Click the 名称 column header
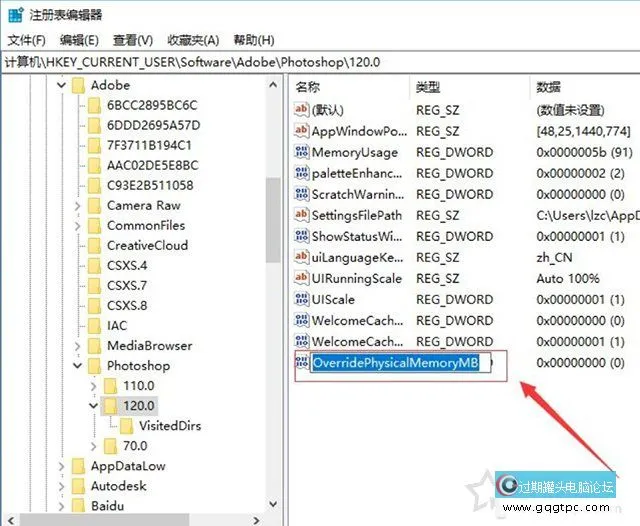640x526 pixels. pyautogui.click(x=308, y=87)
